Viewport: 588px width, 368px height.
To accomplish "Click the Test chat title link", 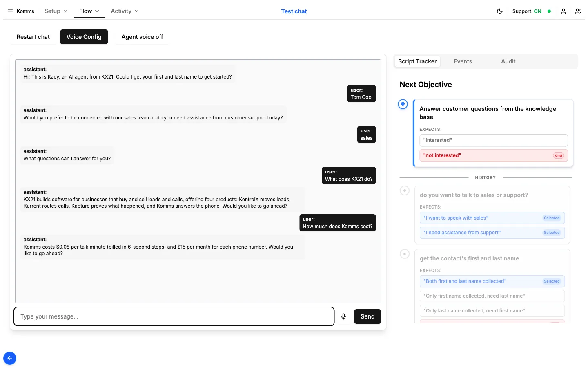I will click(294, 11).
